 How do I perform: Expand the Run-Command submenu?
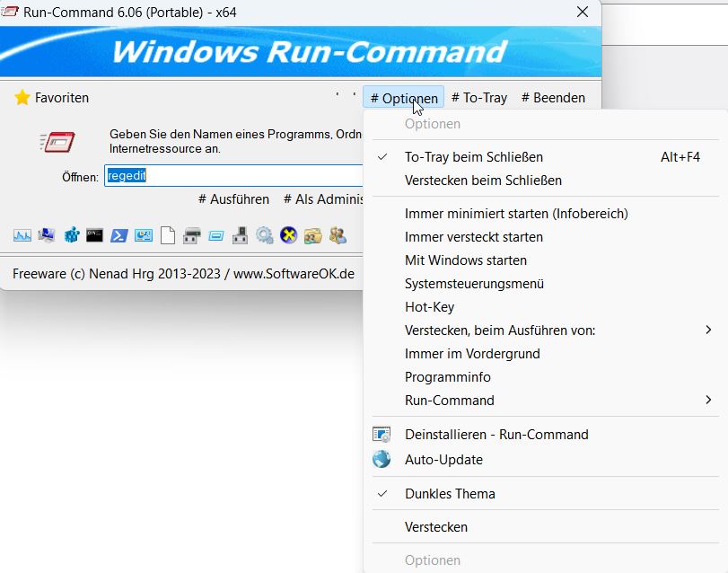(x=545, y=401)
